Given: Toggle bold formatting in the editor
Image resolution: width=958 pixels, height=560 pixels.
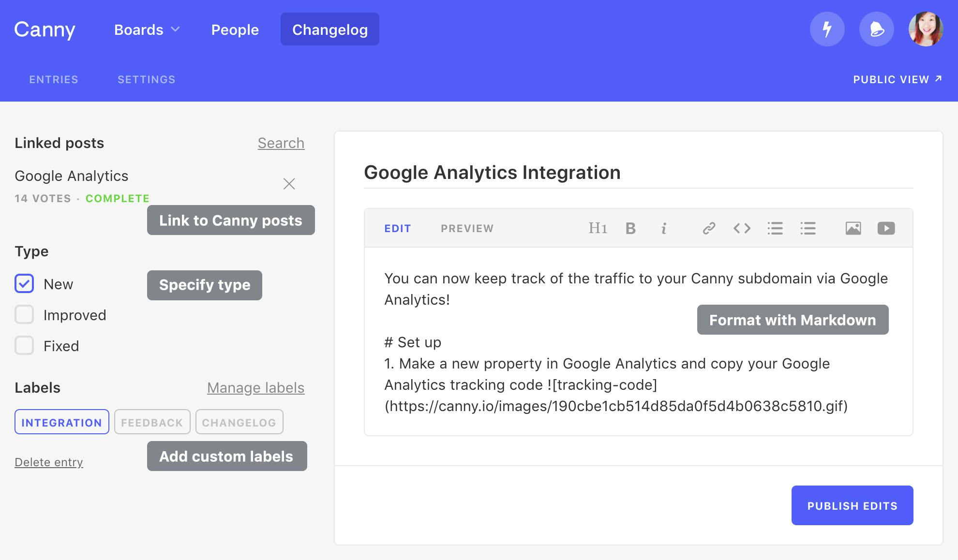Looking at the screenshot, I should (630, 228).
